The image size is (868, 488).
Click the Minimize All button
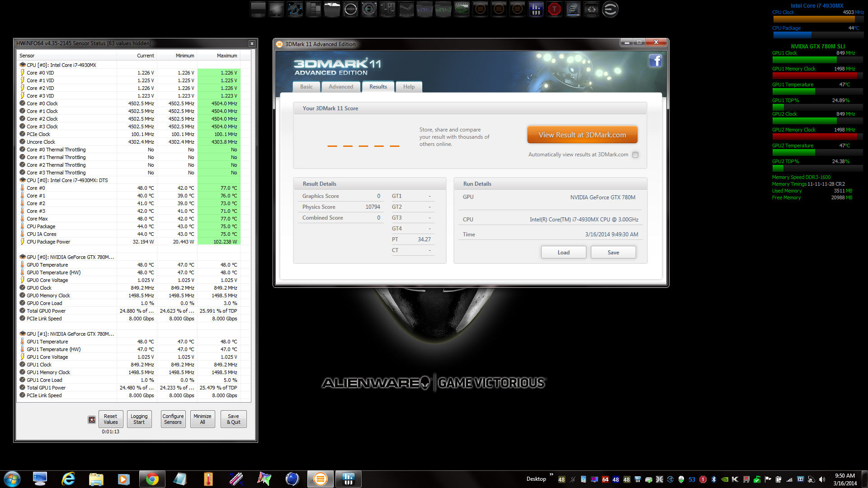point(203,419)
